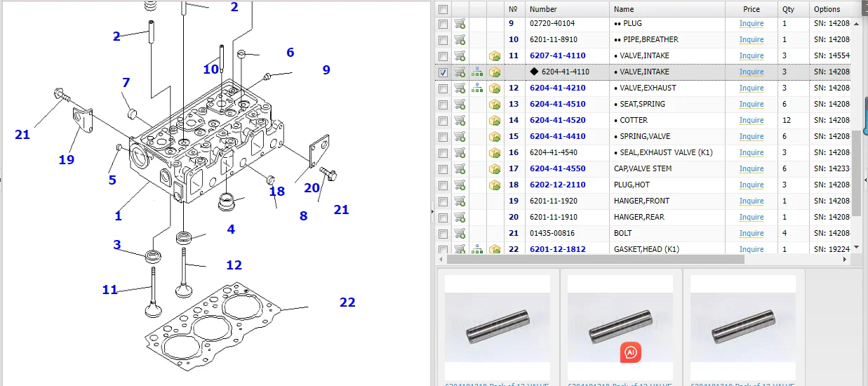The image size is (868, 386).
Task: Select callout 11 on the diagram
Action: click(110, 290)
